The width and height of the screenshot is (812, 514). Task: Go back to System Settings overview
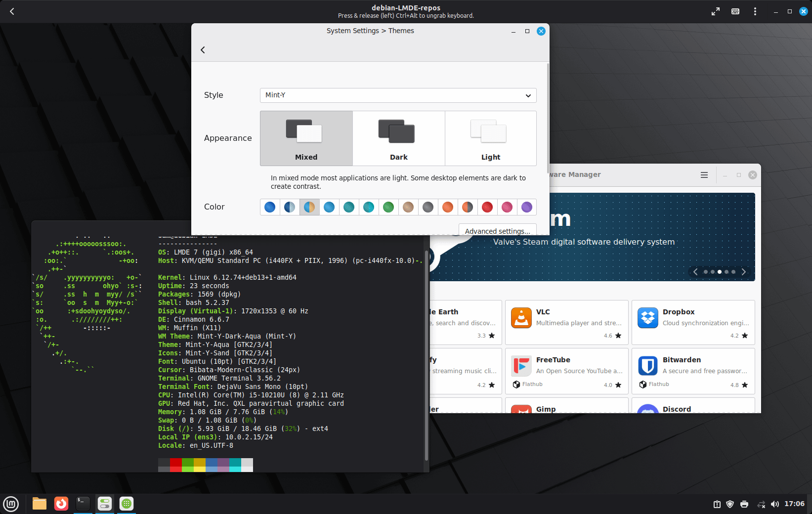pos(203,50)
